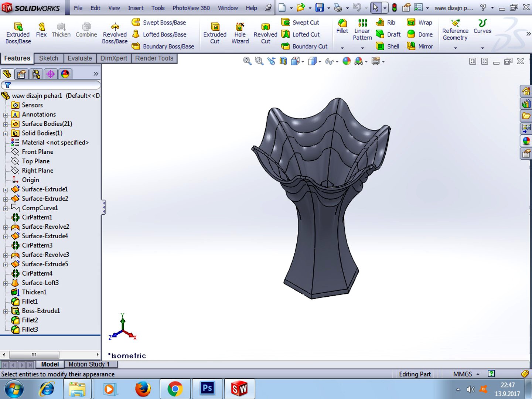Activate the Extruded Cut tool
Image resolution: width=532 pixels, height=399 pixels.
tap(215, 33)
